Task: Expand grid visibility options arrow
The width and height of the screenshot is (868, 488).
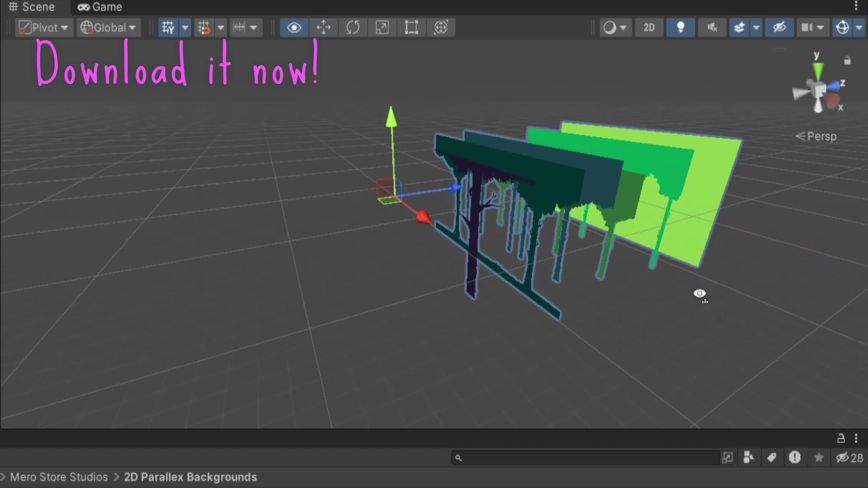Action: coord(185,28)
